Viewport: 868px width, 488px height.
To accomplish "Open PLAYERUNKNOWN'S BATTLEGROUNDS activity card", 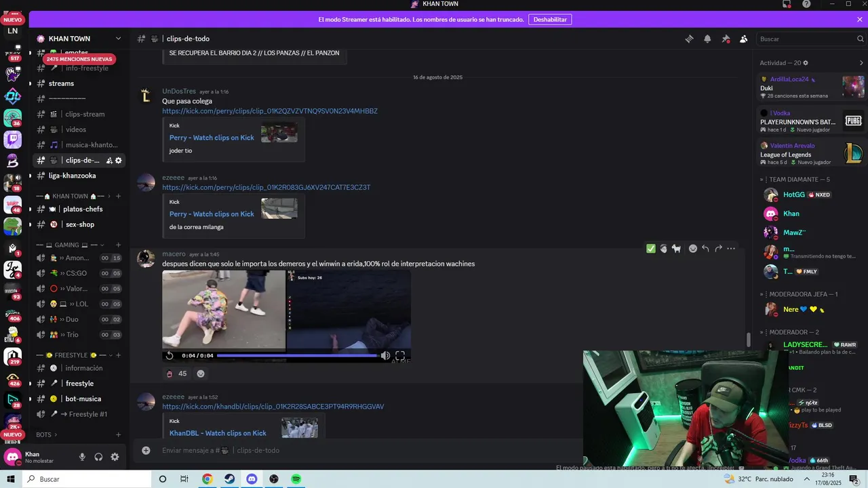I will [x=812, y=121].
